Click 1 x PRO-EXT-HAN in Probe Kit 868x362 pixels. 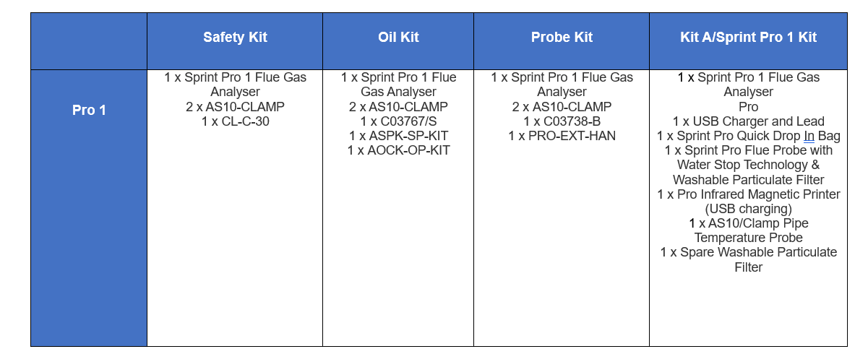click(x=562, y=136)
